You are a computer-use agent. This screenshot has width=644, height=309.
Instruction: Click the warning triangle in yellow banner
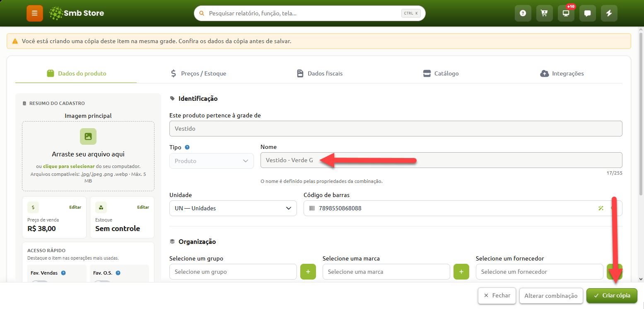[x=15, y=41]
